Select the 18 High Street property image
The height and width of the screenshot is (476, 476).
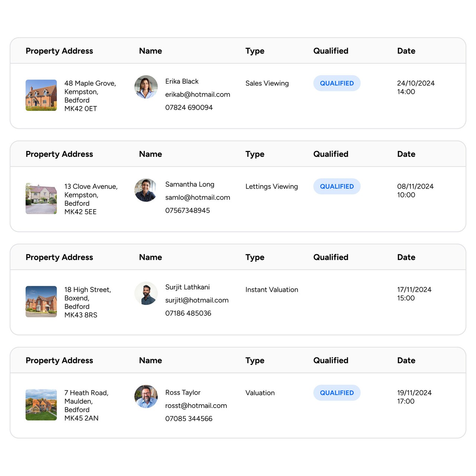[x=41, y=302]
